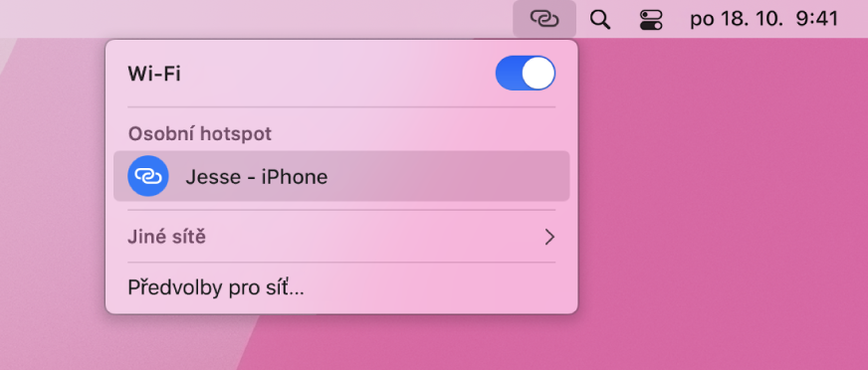This screenshot has height=370, width=868.
Task: Click the date and time po 18. 10. 9:41
Action: [763, 19]
